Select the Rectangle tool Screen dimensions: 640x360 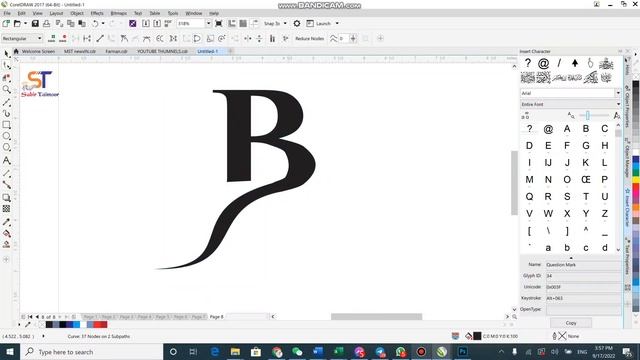tap(7, 124)
